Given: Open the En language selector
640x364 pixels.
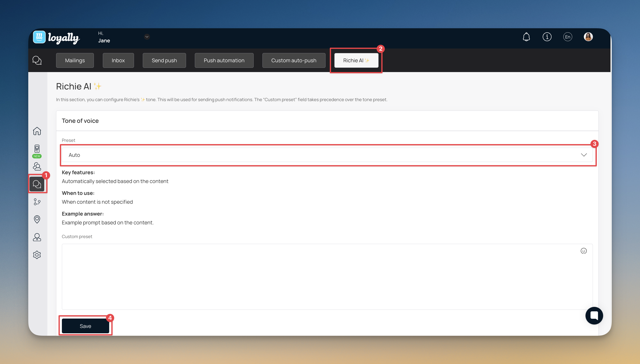Looking at the screenshot, I should pyautogui.click(x=567, y=37).
